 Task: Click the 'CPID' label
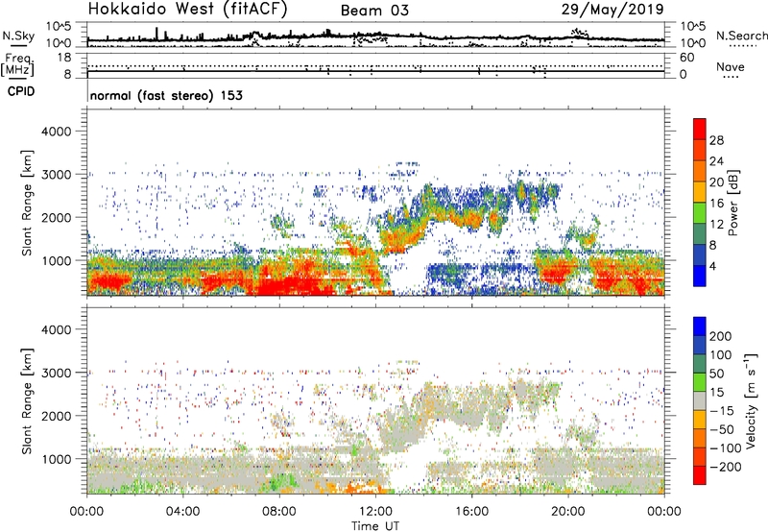(x=21, y=91)
